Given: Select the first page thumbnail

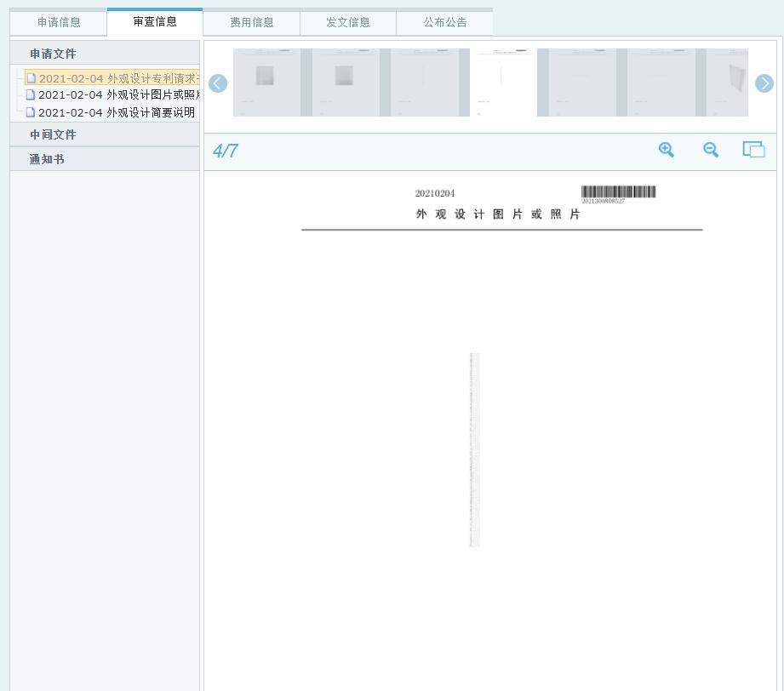Looking at the screenshot, I should coord(266,83).
